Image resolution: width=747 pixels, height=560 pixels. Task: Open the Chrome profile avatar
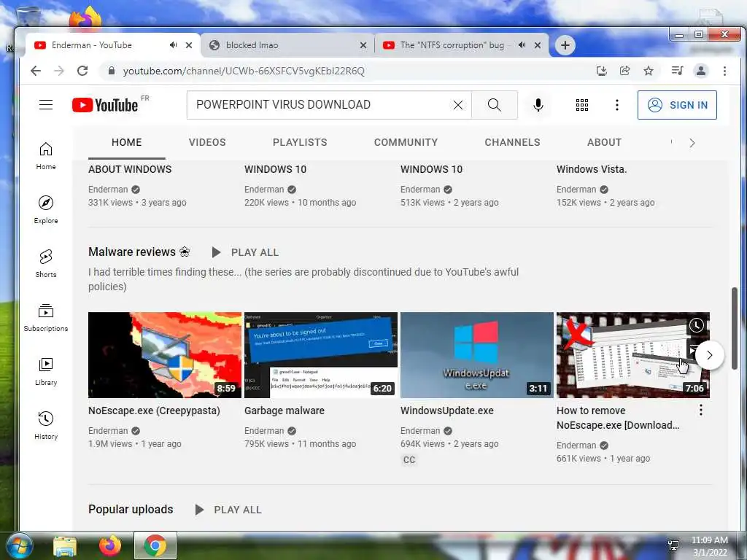701,71
